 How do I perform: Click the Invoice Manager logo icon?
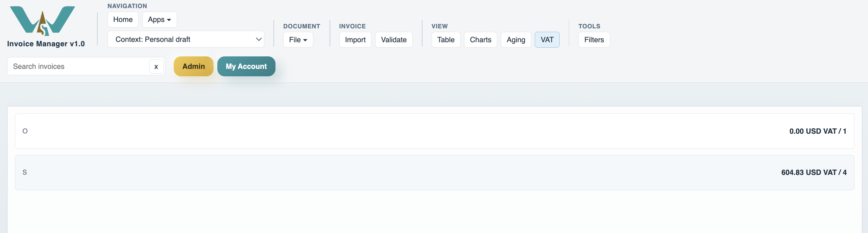tap(42, 21)
